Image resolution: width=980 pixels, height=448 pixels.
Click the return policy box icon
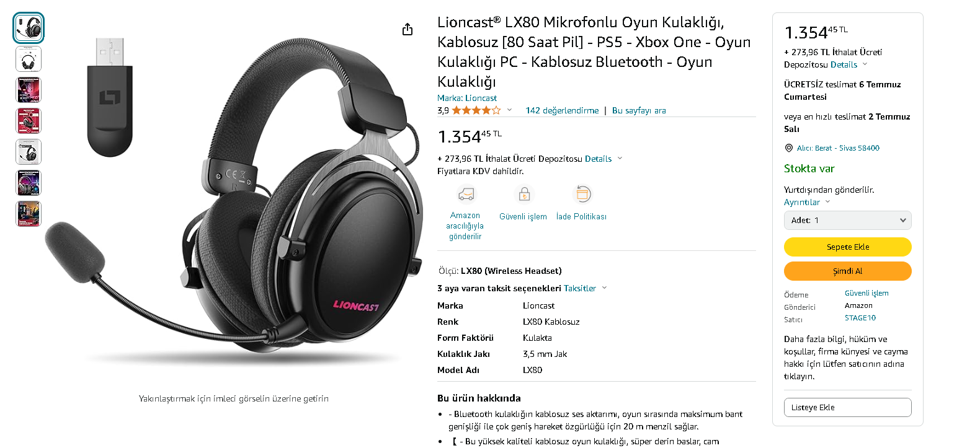pos(582,195)
